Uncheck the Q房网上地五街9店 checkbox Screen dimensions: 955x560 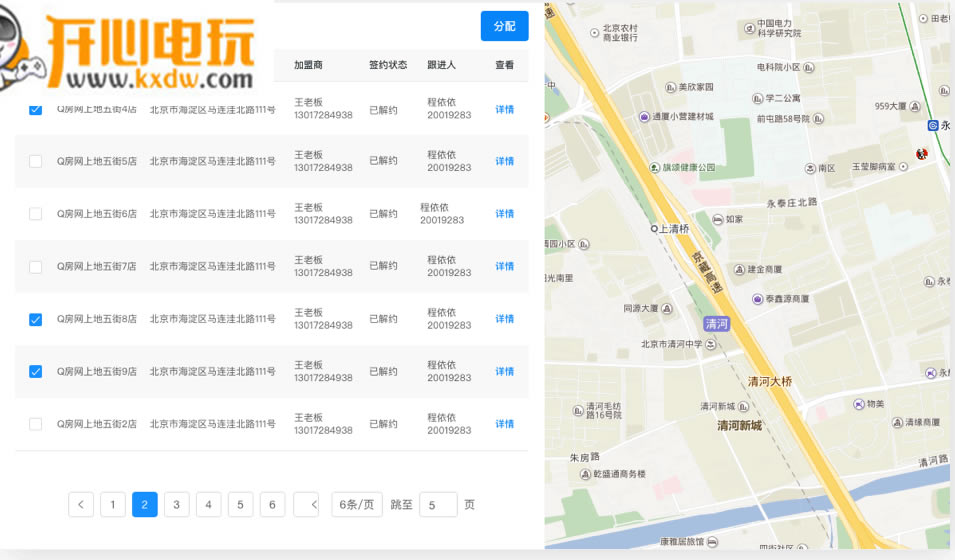36,371
